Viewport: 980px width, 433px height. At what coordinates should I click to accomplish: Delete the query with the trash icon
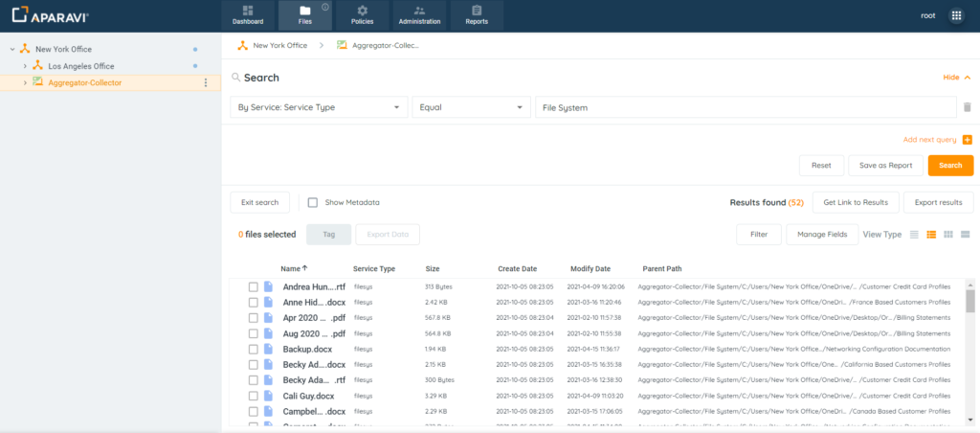point(967,108)
